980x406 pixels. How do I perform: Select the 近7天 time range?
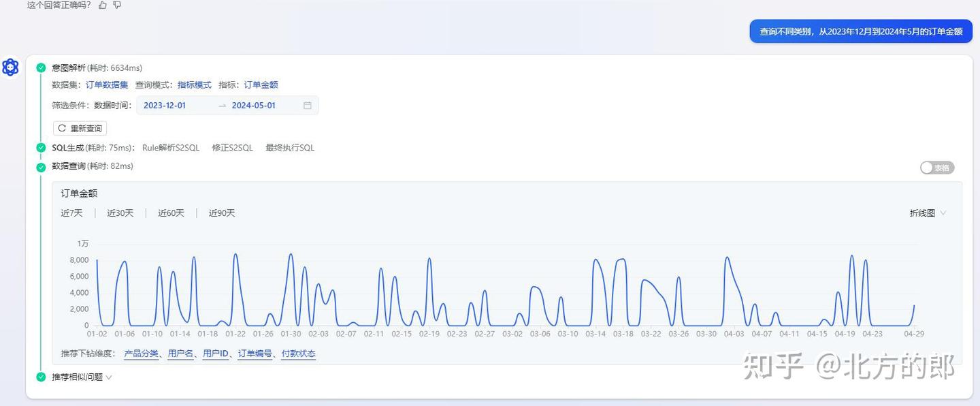coord(71,213)
